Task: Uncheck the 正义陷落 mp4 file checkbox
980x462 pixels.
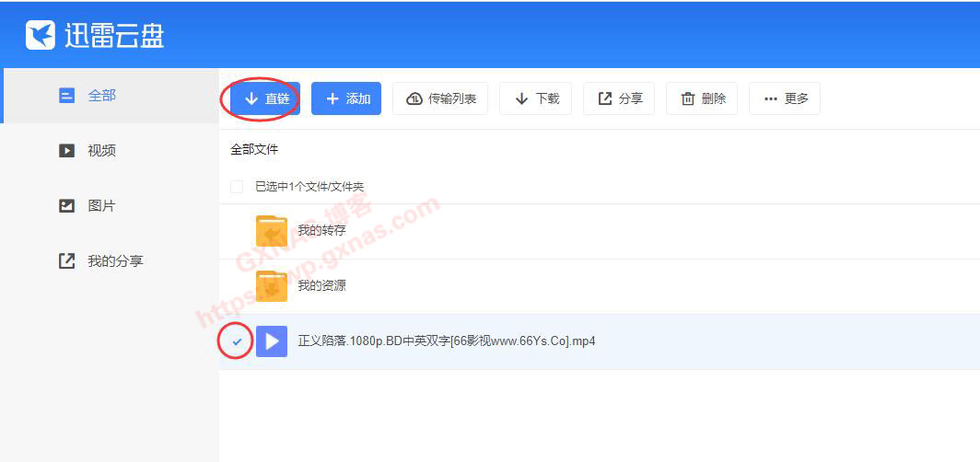Action: (237, 341)
